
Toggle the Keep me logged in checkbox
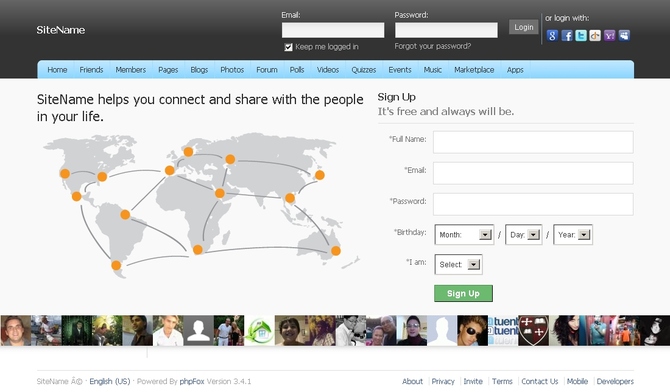point(288,47)
